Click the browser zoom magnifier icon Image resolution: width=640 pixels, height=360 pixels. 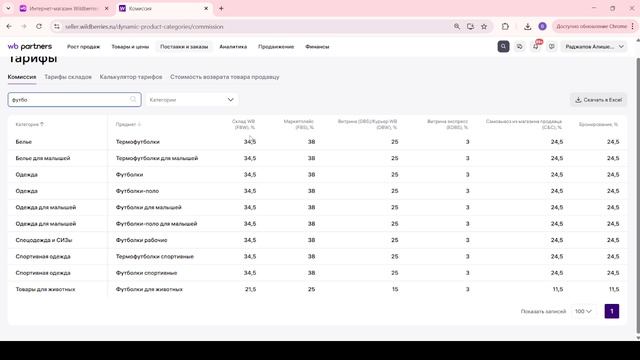tap(457, 26)
